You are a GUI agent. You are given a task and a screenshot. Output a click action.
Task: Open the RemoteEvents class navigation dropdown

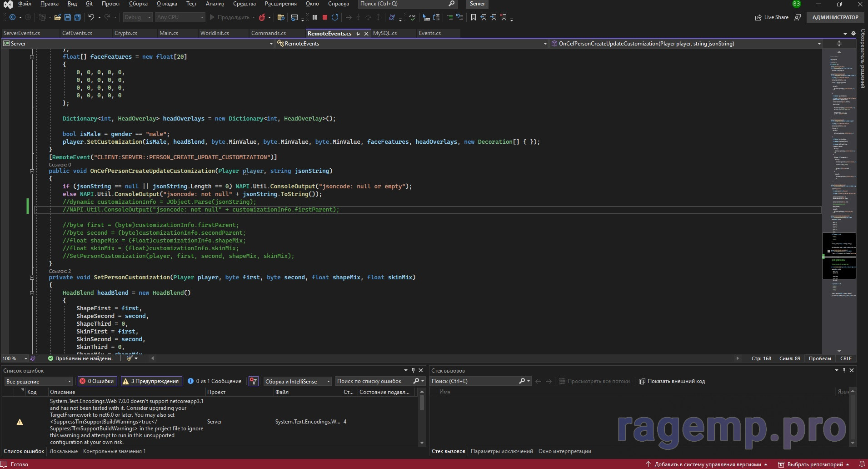pyautogui.click(x=413, y=44)
